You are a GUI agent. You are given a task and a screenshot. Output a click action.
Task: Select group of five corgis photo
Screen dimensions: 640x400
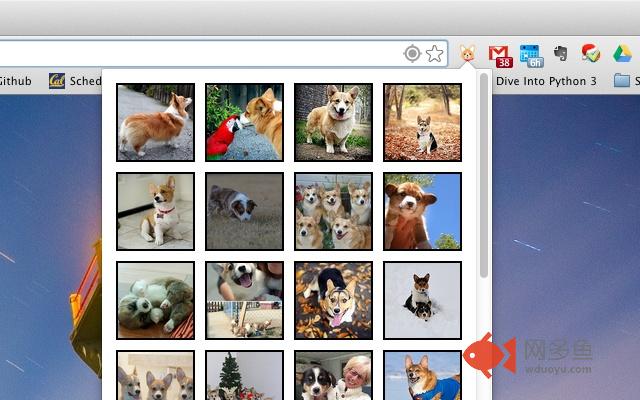pyautogui.click(x=333, y=211)
